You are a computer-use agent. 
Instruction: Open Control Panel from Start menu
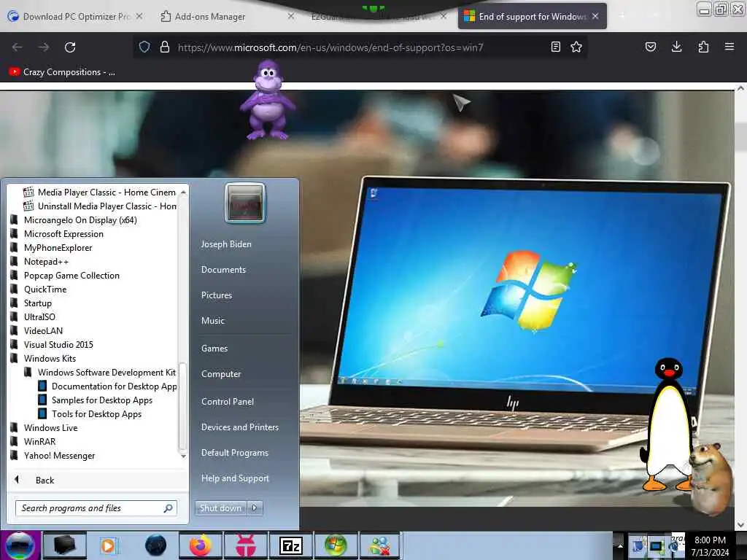tap(228, 402)
